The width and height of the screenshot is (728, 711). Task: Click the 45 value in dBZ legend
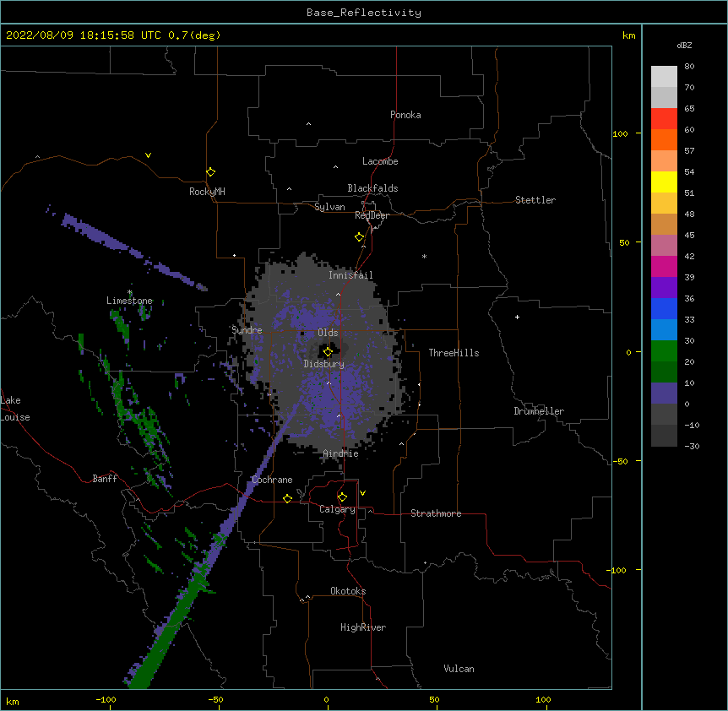pos(689,236)
